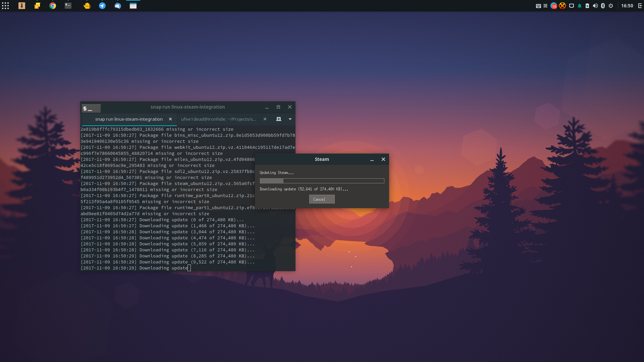Minimize the terminal window
Image resolution: width=644 pixels, height=362 pixels.
[267, 107]
